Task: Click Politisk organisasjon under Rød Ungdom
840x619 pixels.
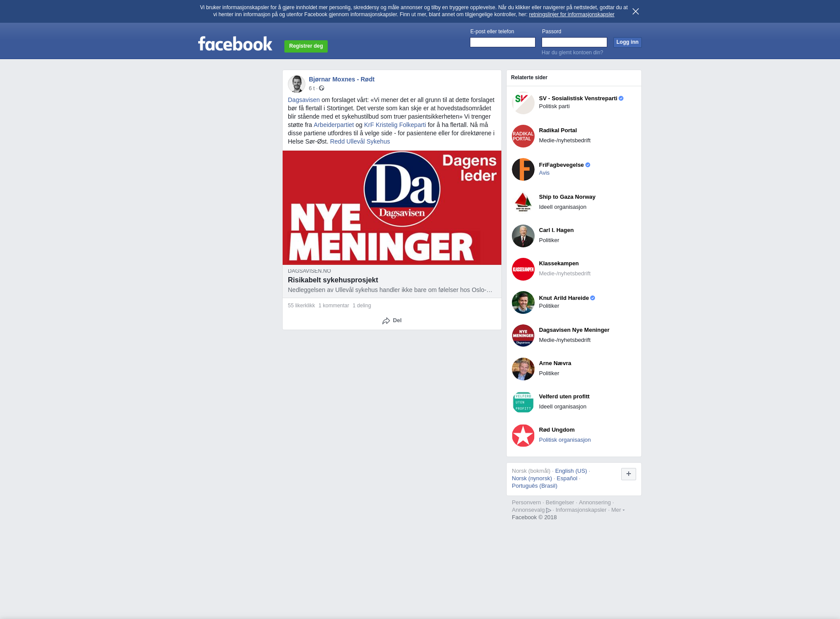Action: pos(565,440)
